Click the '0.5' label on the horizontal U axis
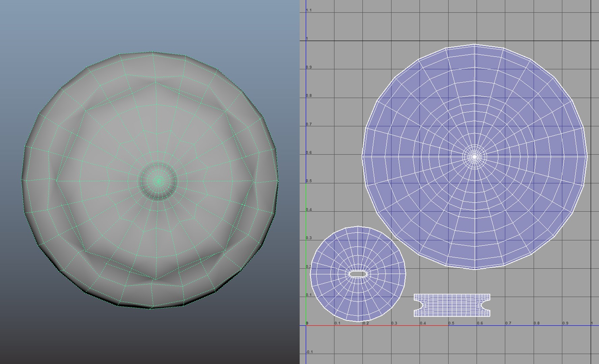 [x=451, y=323]
